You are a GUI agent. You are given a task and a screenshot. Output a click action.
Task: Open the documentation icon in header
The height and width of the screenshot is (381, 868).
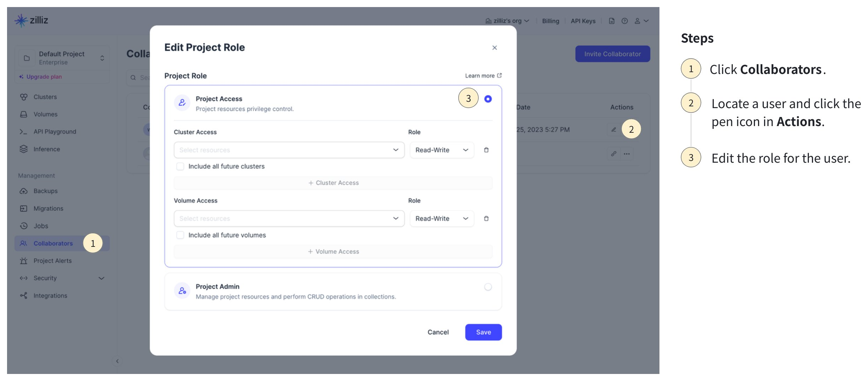(612, 21)
